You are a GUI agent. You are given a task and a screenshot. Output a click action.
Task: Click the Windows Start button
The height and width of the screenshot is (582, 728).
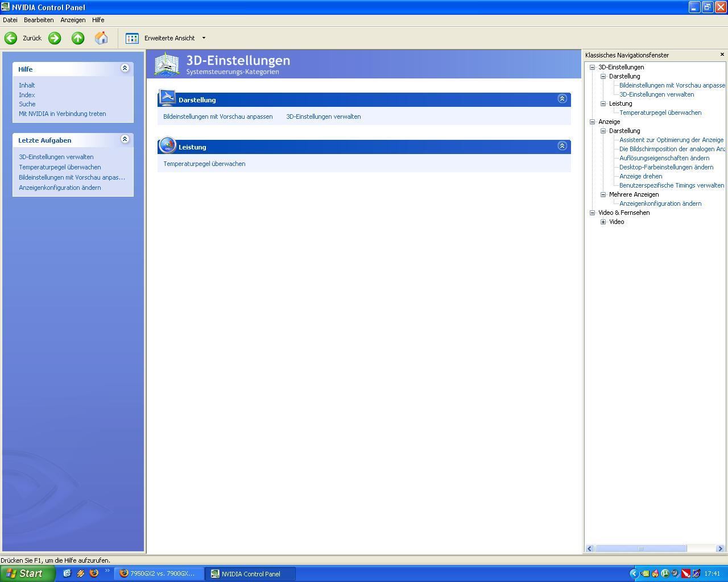[27, 573]
